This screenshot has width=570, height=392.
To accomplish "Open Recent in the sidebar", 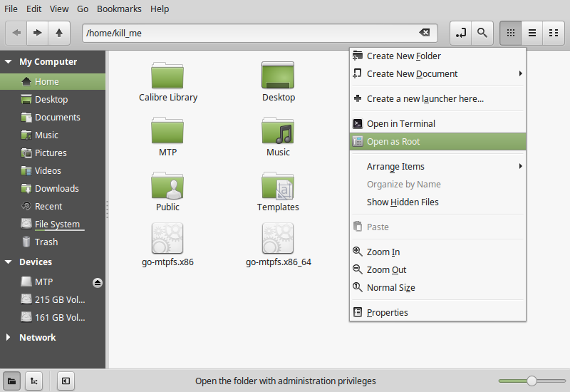I will point(53,207).
